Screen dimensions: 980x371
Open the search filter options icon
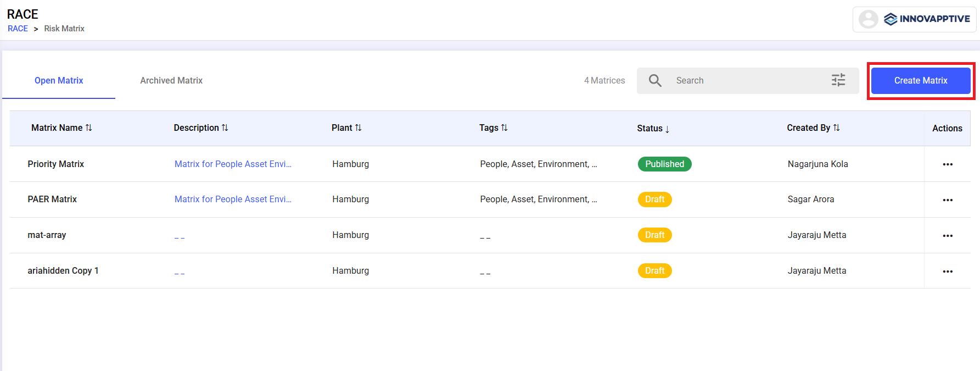click(838, 81)
